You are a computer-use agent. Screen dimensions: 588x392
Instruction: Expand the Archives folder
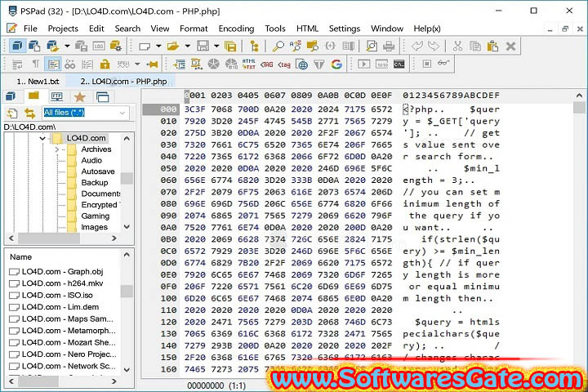click(57, 149)
